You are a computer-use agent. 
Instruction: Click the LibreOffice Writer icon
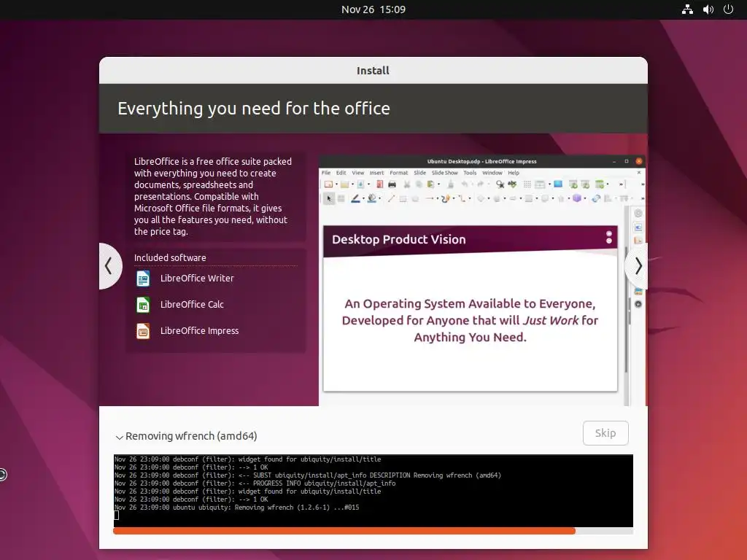(143, 278)
